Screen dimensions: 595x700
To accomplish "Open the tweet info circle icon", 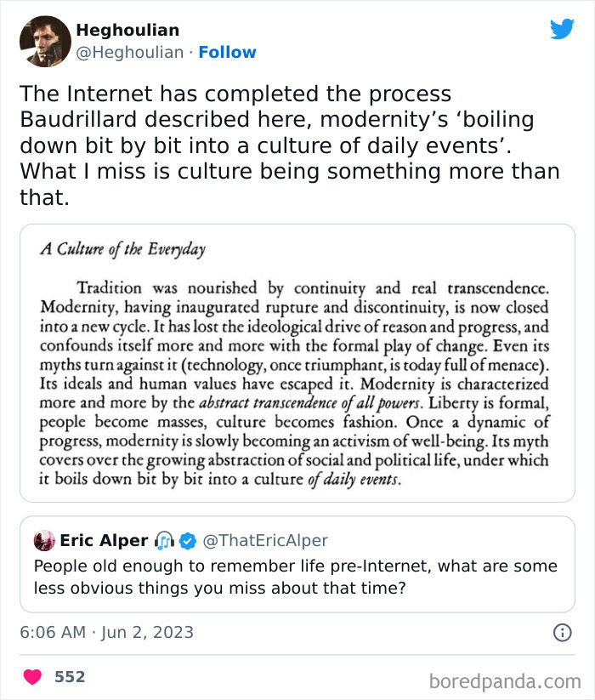I will (x=562, y=632).
